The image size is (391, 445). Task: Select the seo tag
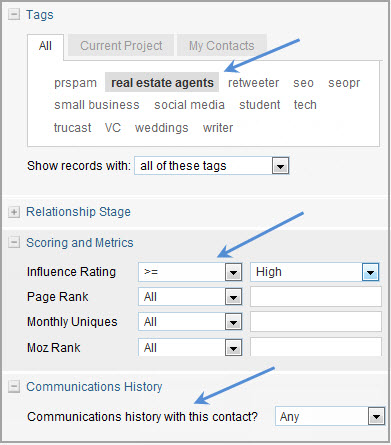(303, 83)
